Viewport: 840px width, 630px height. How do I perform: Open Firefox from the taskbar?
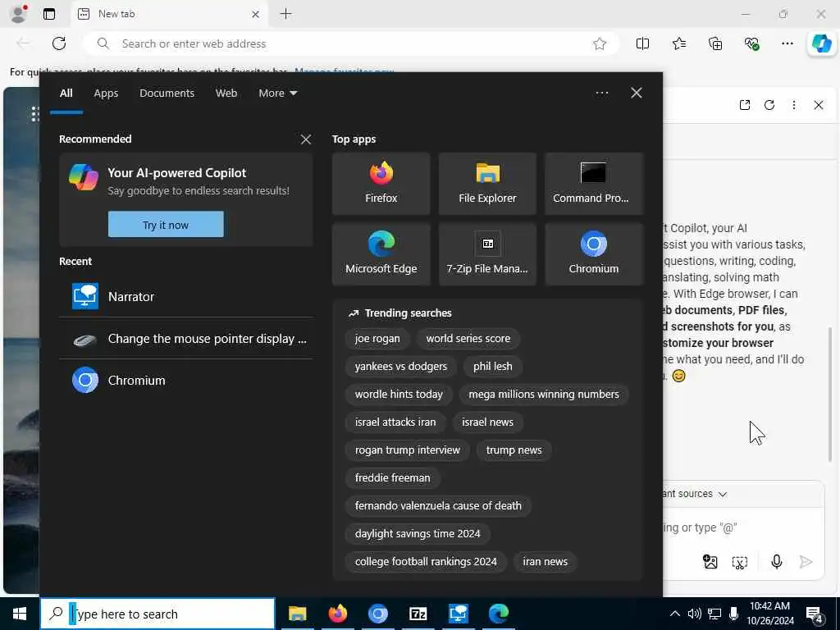click(337, 614)
